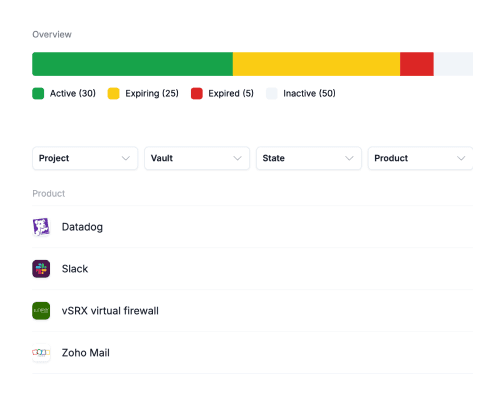
Task: Click the yellow Expiring bar segment
Action: (316, 64)
